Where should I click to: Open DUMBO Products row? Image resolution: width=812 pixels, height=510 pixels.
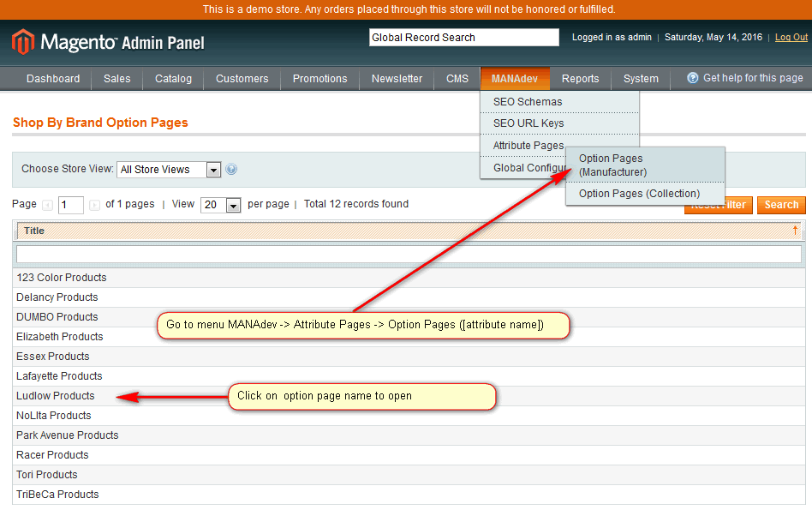tap(409, 317)
